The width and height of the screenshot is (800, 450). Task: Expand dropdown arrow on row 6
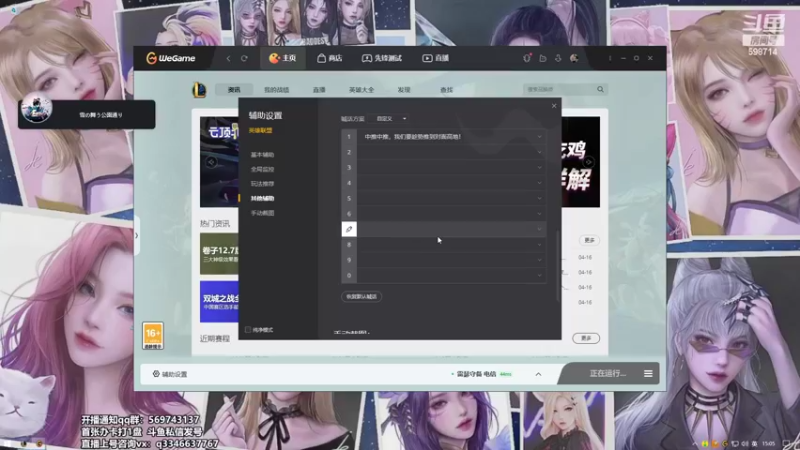[x=539, y=214]
